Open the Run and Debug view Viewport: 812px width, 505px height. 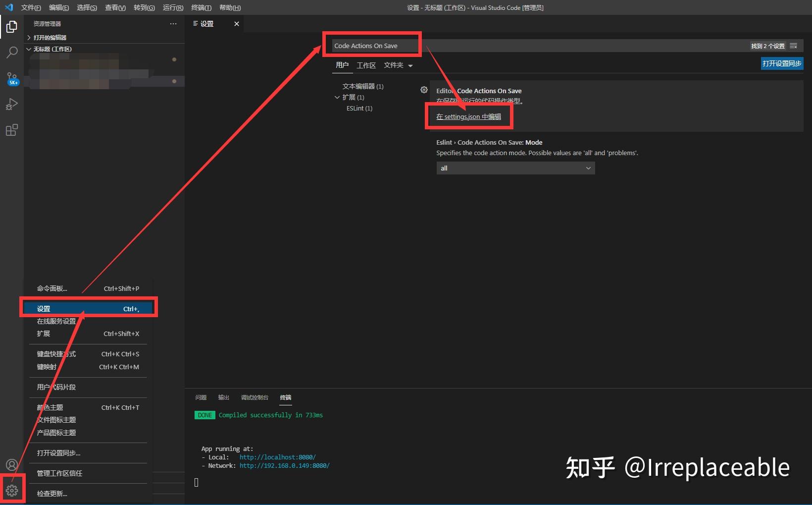(x=11, y=104)
